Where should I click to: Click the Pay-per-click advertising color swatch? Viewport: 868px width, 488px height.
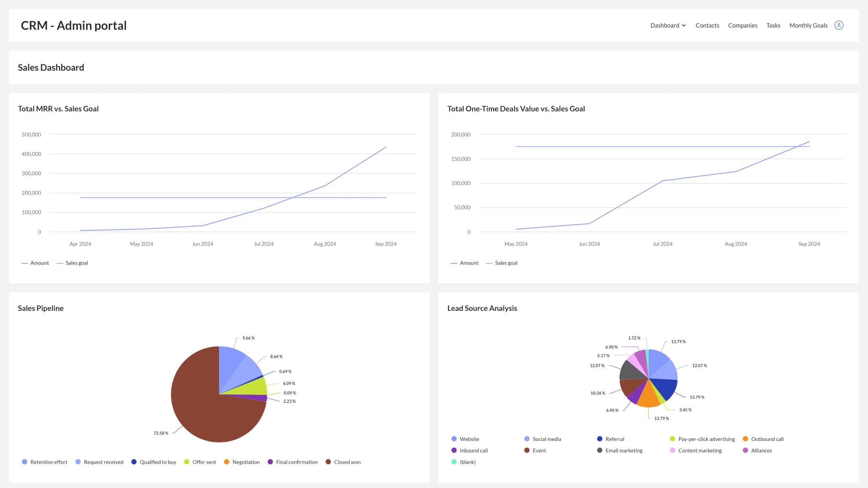pyautogui.click(x=672, y=439)
